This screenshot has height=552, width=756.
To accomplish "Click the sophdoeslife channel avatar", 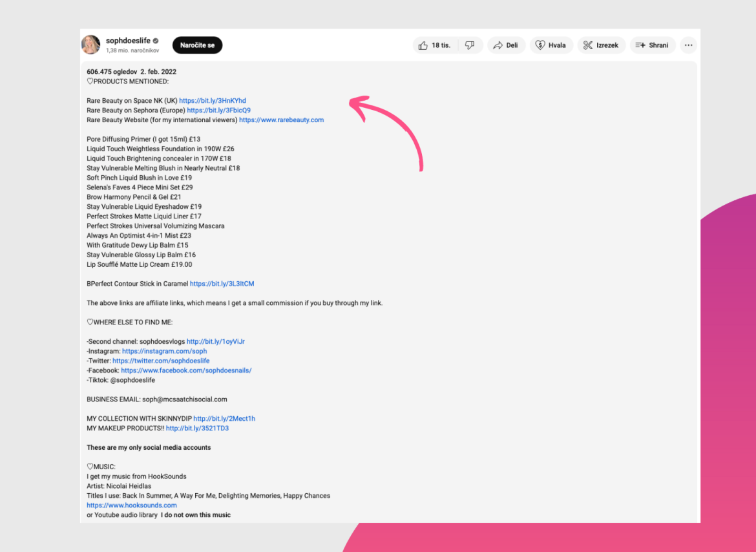I will [x=90, y=45].
